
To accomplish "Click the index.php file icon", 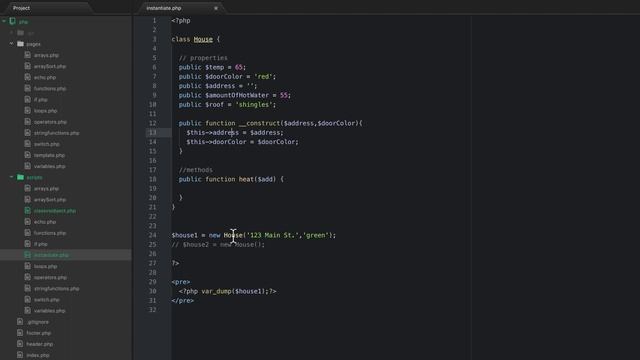I will [20, 355].
